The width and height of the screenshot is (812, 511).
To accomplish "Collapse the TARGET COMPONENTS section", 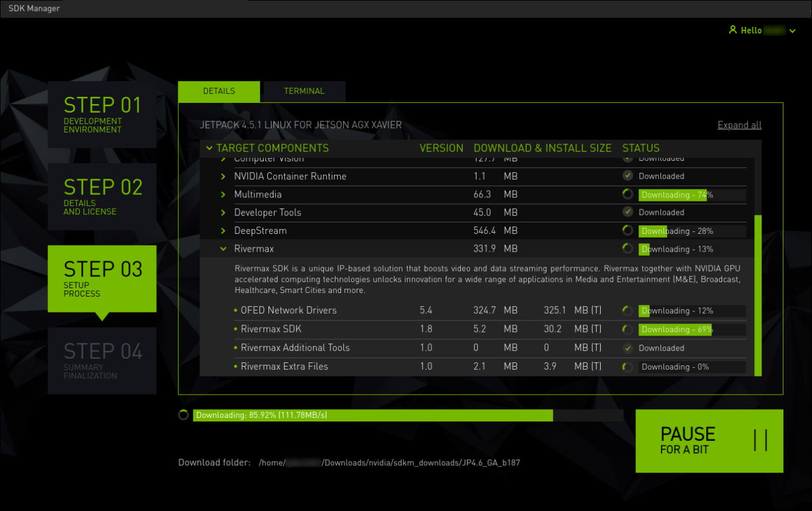I will coord(209,148).
